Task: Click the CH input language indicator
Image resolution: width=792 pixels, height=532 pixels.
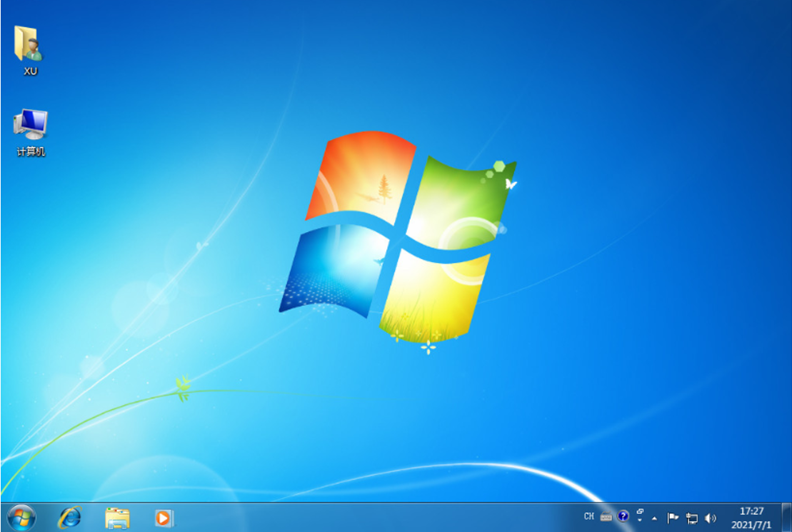Action: [589, 516]
